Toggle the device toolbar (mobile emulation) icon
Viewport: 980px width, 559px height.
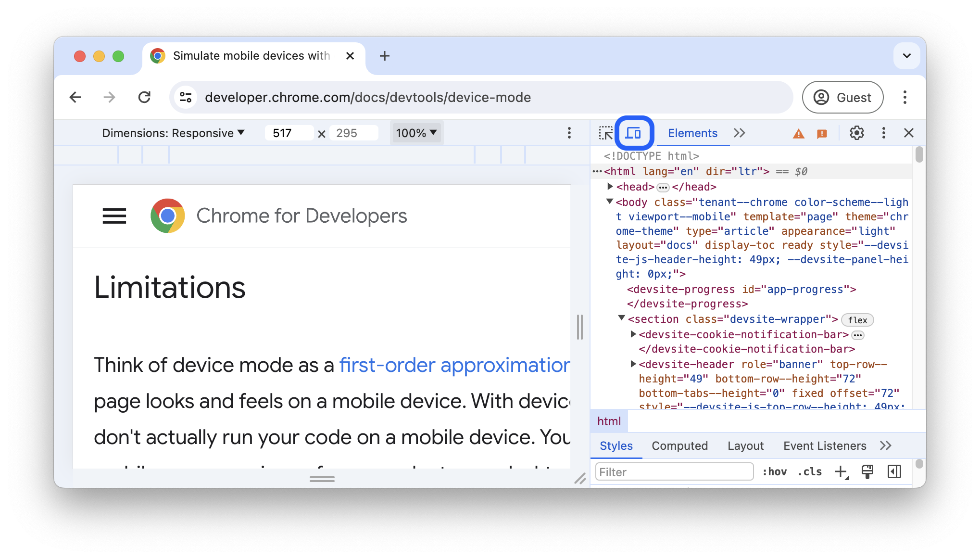point(633,132)
